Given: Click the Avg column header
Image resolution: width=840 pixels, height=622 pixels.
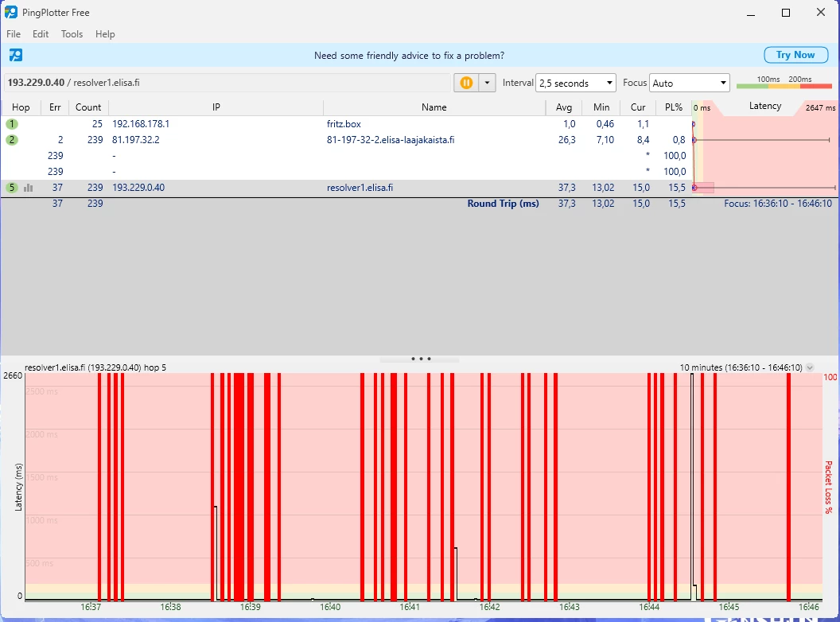Looking at the screenshot, I should click(x=564, y=107).
